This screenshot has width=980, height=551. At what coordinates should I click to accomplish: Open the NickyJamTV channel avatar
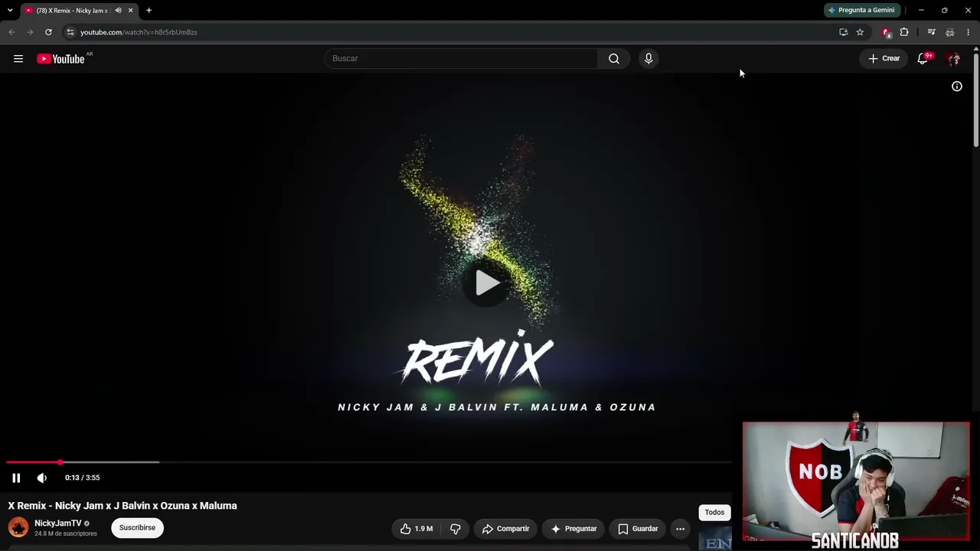coord(18,527)
